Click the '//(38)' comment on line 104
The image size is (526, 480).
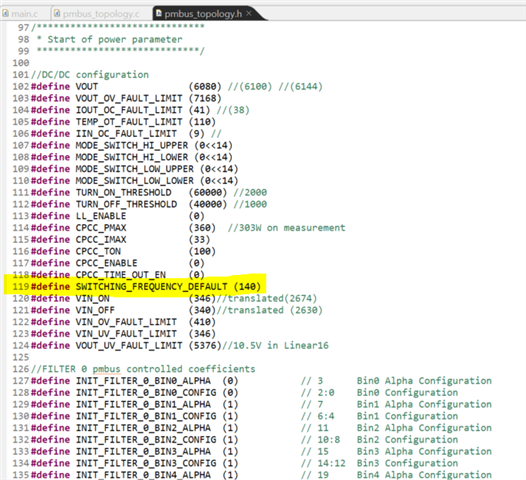click(233, 110)
